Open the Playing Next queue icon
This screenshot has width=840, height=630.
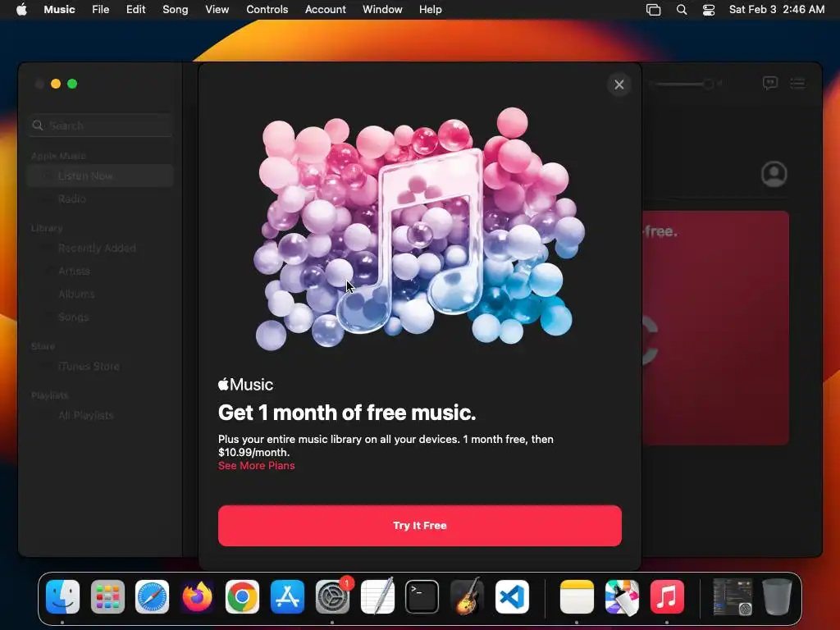pyautogui.click(x=797, y=83)
